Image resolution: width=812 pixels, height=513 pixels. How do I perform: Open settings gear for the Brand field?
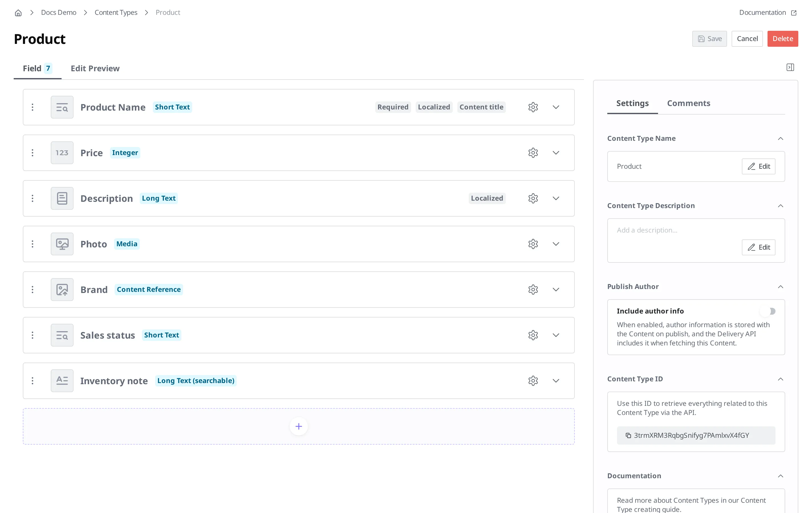[x=533, y=290]
